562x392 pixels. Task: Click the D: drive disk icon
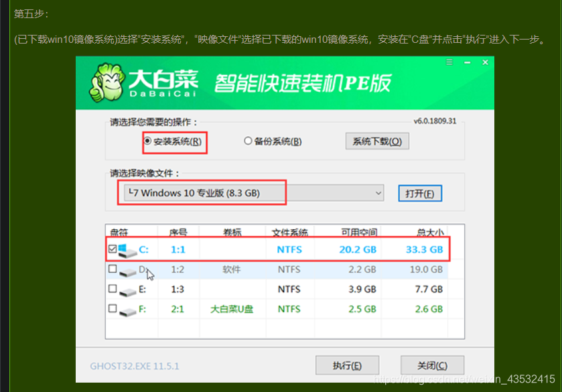(127, 272)
